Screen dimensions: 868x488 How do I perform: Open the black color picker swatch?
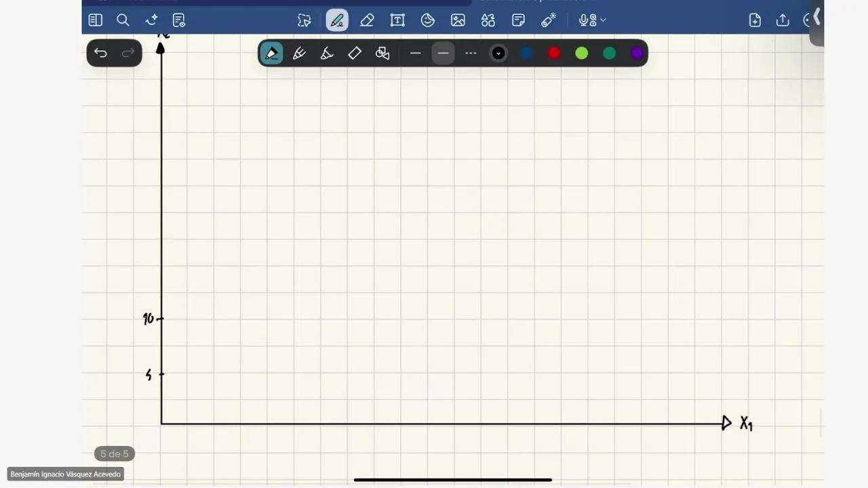498,53
